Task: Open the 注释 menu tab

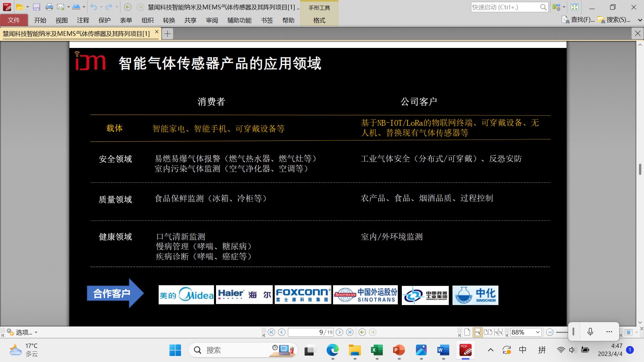Action: pyautogui.click(x=83, y=20)
